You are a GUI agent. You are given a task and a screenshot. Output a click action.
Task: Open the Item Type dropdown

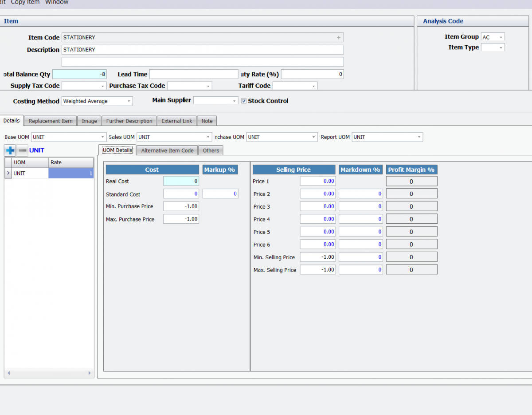click(501, 47)
